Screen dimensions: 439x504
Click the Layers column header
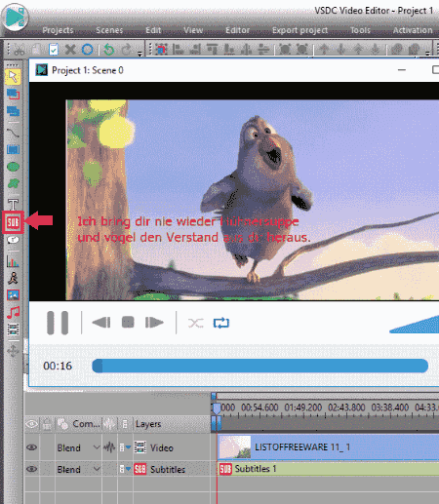(x=148, y=424)
